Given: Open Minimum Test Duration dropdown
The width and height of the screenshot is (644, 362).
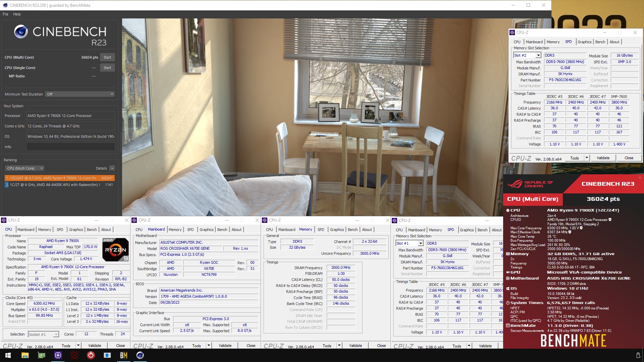Looking at the screenshot, I should click(x=80, y=94).
